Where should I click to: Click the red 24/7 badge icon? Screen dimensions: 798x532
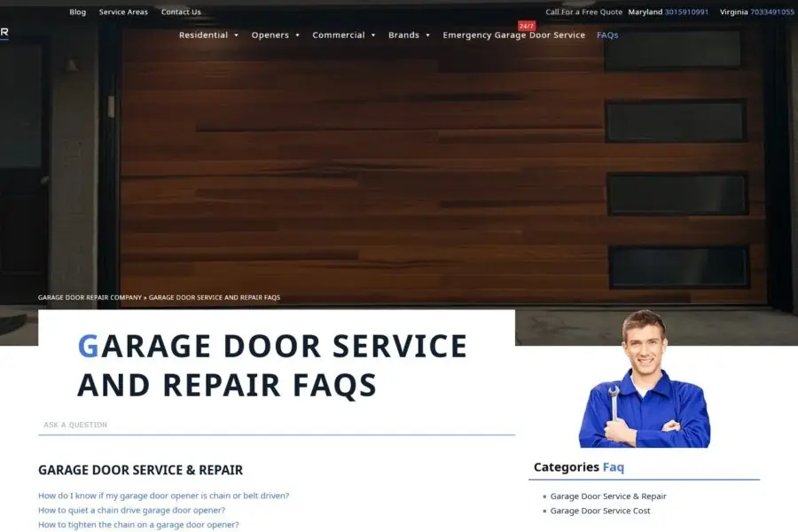[x=527, y=27]
